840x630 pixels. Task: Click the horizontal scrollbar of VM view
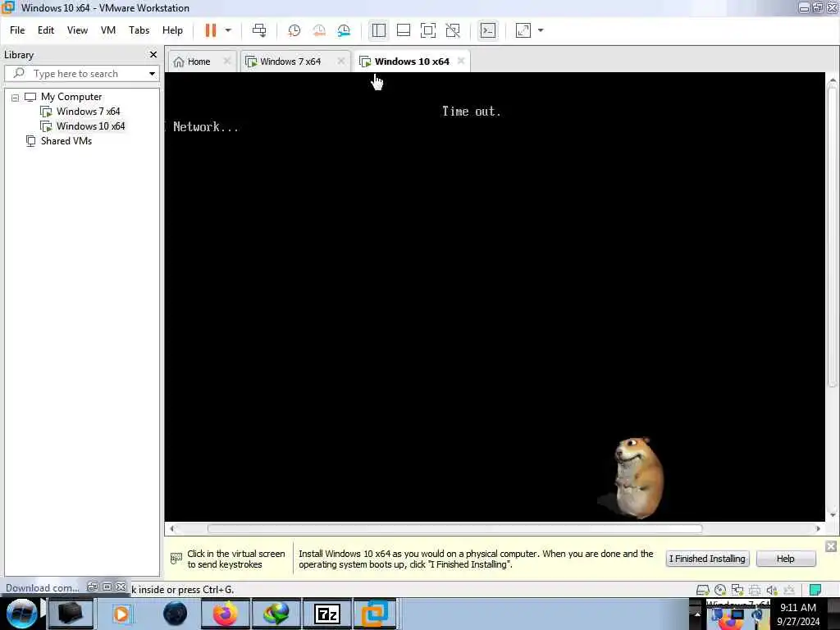point(454,529)
